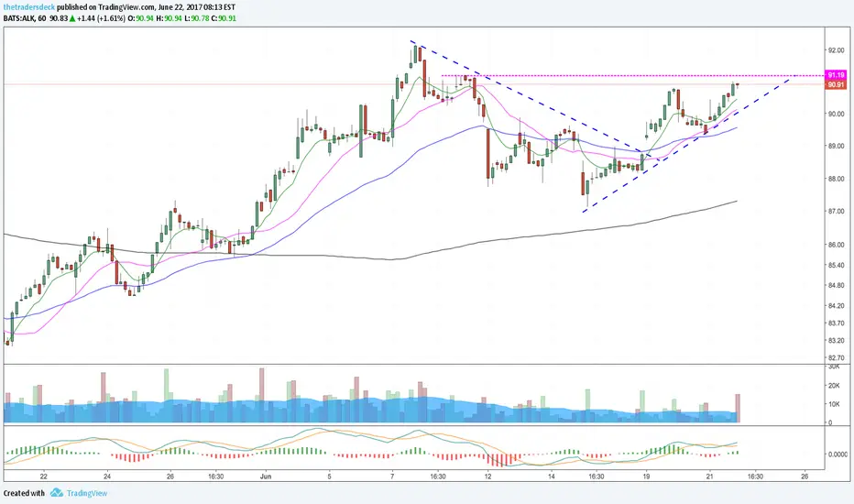This screenshot has width=854, height=504.
Task: Click the 83.20 price axis label
Action: pyautogui.click(x=836, y=341)
